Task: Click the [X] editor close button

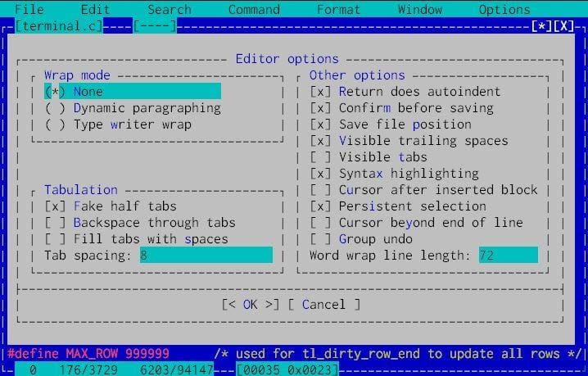Action: [x=563, y=26]
